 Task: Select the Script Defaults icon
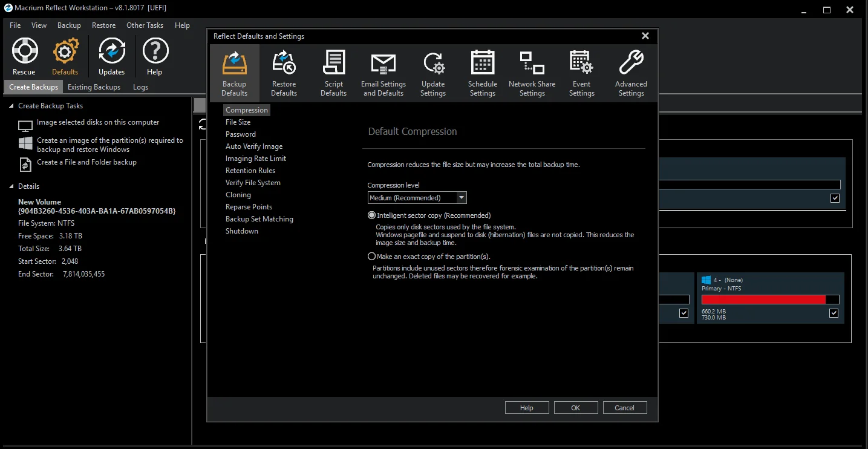pyautogui.click(x=333, y=64)
